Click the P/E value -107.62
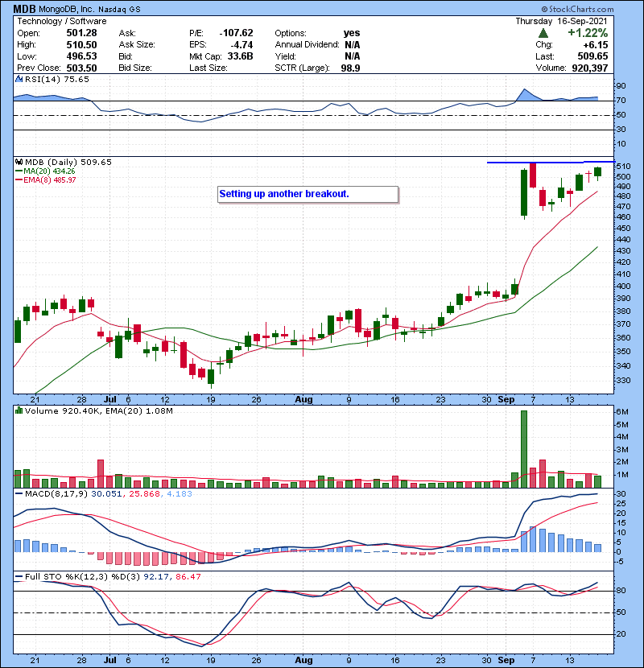 [x=236, y=33]
